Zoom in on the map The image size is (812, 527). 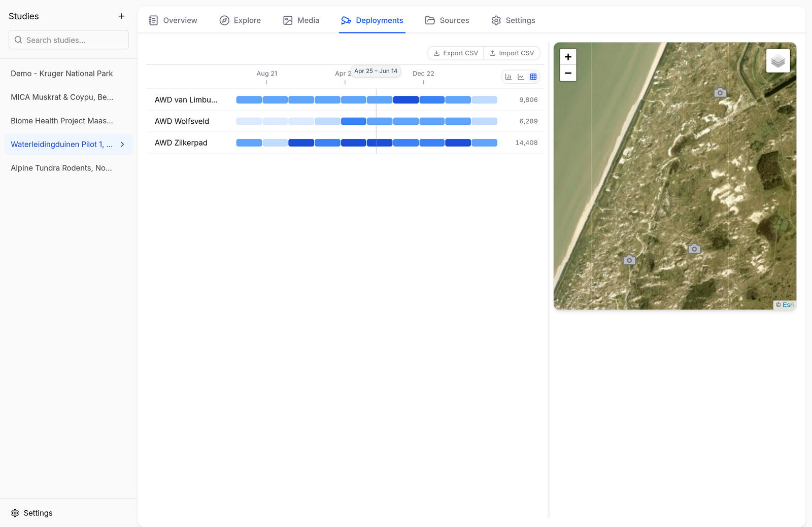[x=568, y=57]
